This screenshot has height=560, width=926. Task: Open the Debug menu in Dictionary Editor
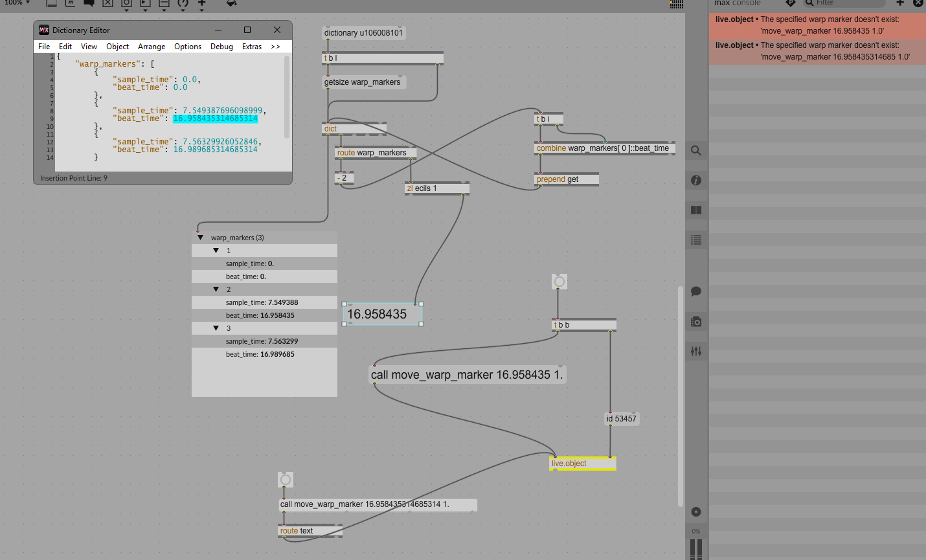[221, 47]
